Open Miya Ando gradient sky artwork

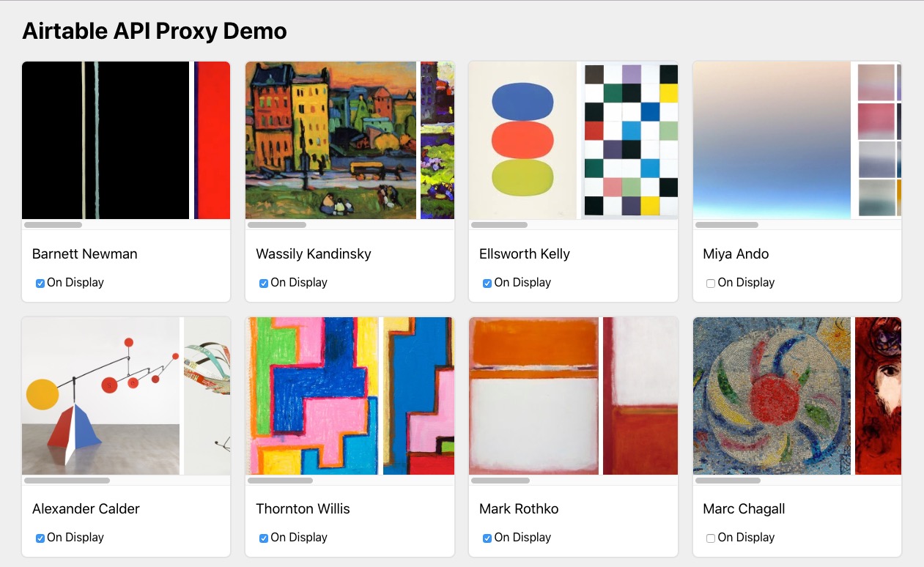772,140
